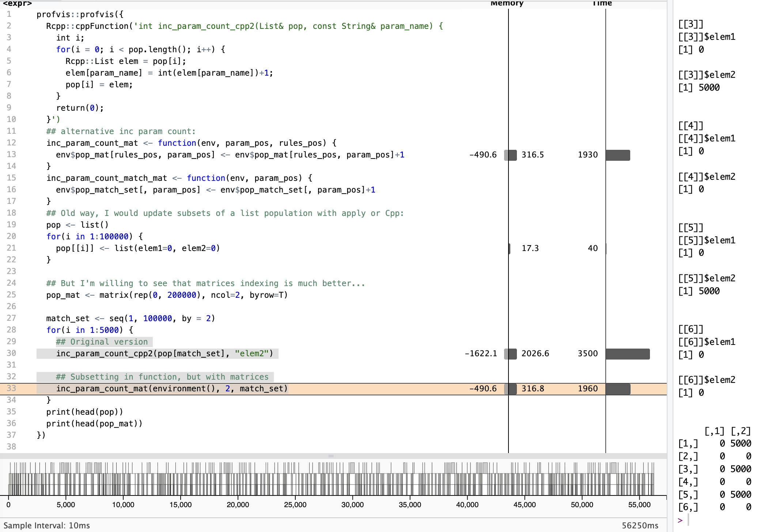Click memory value 316.8 on line 33
The width and height of the screenshot is (764, 532).
[533, 389]
